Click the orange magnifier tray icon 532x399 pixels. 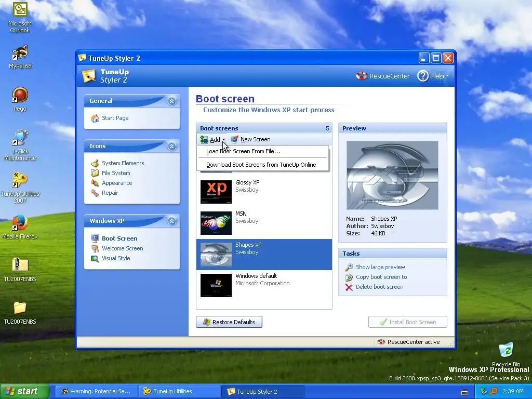coord(494,392)
